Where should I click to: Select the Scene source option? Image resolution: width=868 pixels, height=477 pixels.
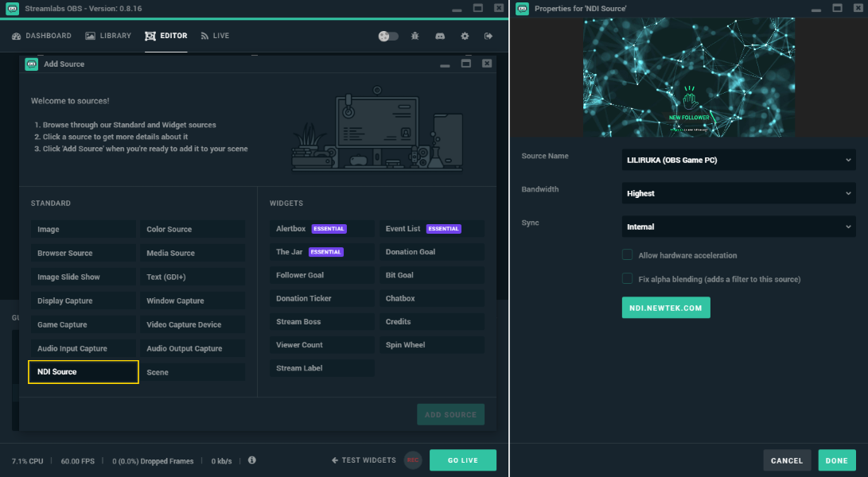(192, 372)
